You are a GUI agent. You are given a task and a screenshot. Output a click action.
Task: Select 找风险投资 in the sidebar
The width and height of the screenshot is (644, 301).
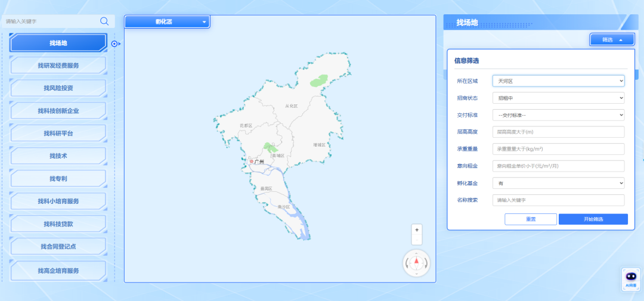coord(58,88)
